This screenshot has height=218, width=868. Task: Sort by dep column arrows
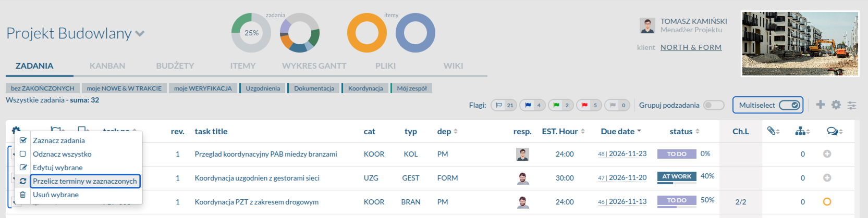(455, 132)
